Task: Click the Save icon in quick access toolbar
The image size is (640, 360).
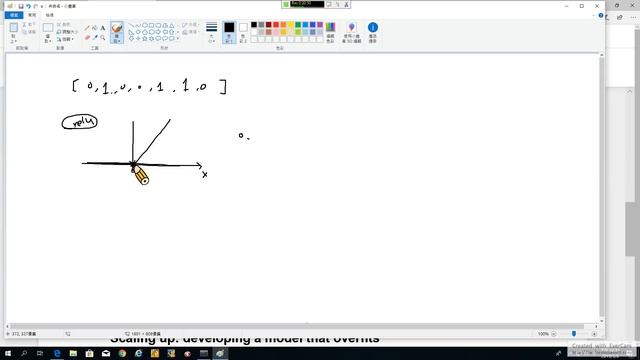Action: (21, 6)
